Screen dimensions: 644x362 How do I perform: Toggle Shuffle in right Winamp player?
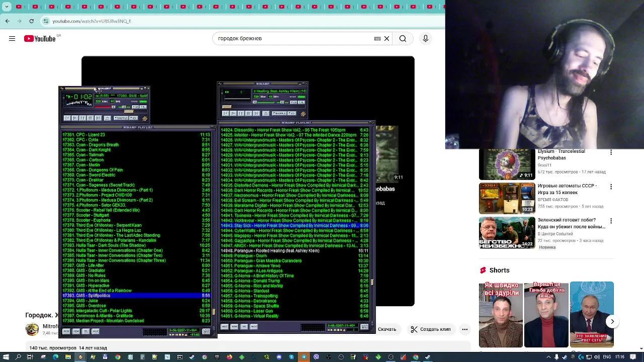point(279,114)
